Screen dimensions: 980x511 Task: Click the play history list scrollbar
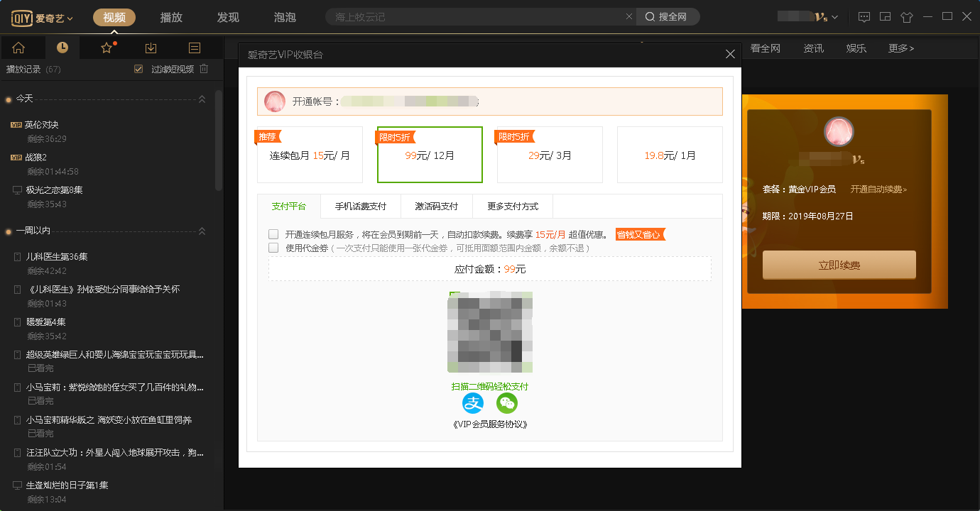tap(219, 140)
